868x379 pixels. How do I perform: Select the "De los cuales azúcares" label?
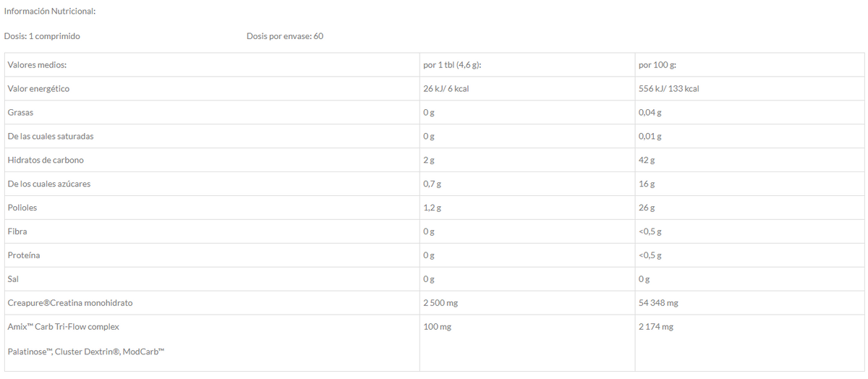pyautogui.click(x=49, y=184)
